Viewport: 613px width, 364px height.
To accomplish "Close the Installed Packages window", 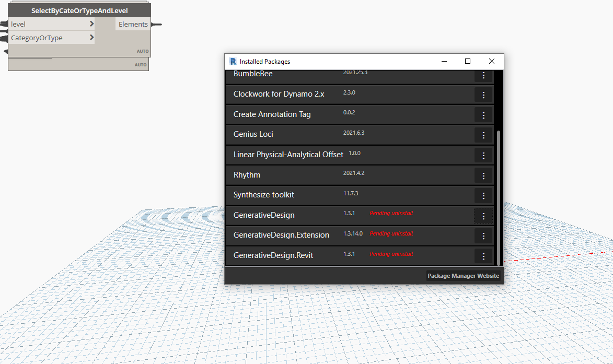I will [492, 61].
